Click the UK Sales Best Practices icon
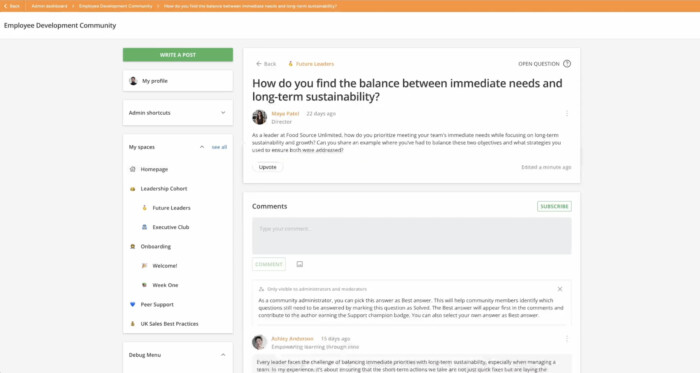 pos(133,323)
